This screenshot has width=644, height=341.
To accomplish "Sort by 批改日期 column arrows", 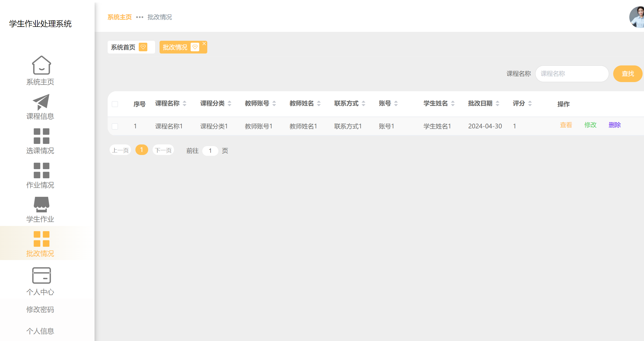I will [x=497, y=104].
